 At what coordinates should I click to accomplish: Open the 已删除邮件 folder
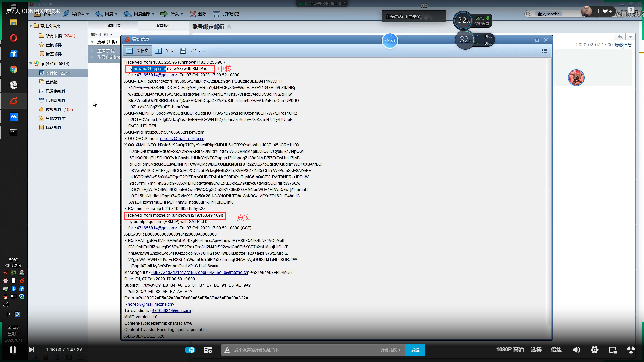pos(52,100)
